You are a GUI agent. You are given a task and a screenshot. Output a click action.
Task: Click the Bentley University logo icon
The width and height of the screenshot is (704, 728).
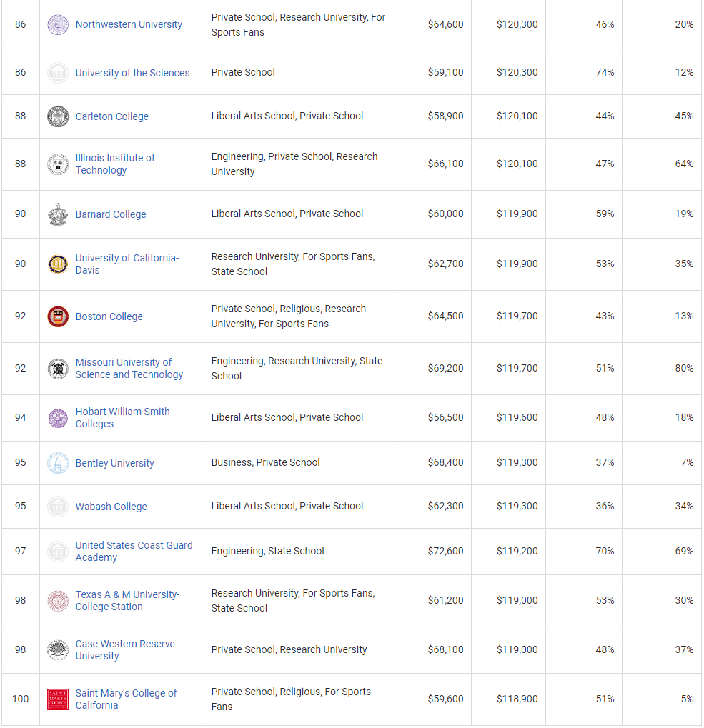pos(58,463)
